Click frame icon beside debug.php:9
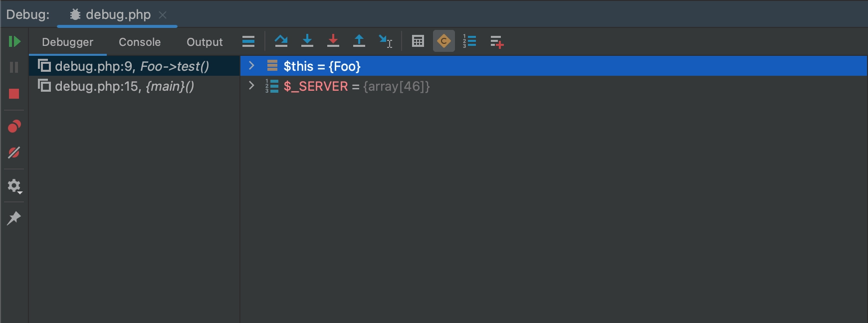868x323 pixels. (x=44, y=65)
